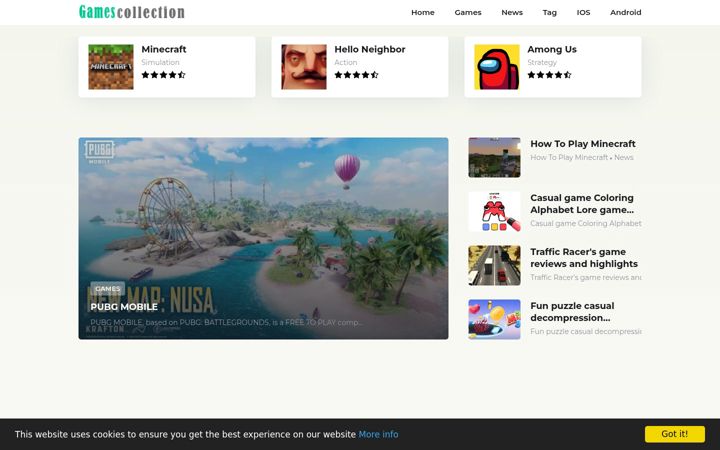Screen dimensions: 720x450
Task: Click the Hello Neighbor game title
Action: (370, 49)
